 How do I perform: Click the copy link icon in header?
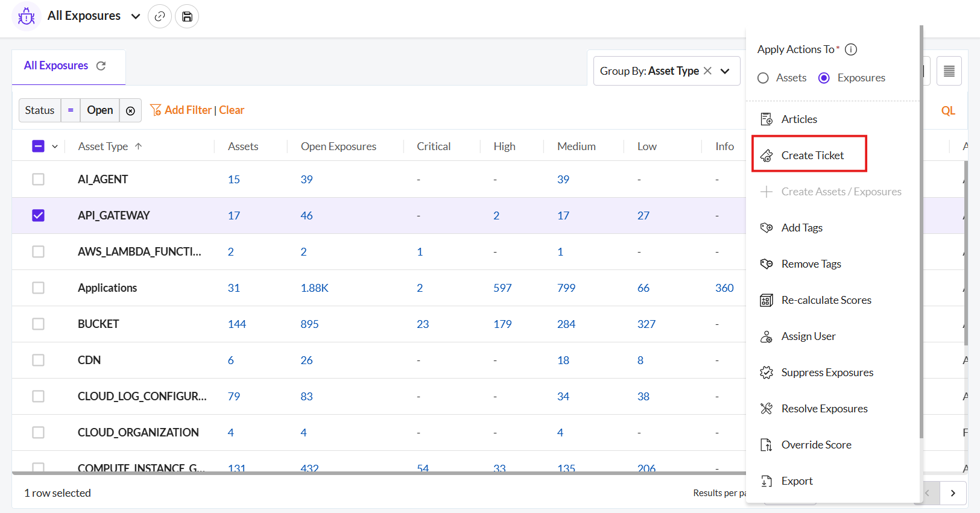[160, 16]
